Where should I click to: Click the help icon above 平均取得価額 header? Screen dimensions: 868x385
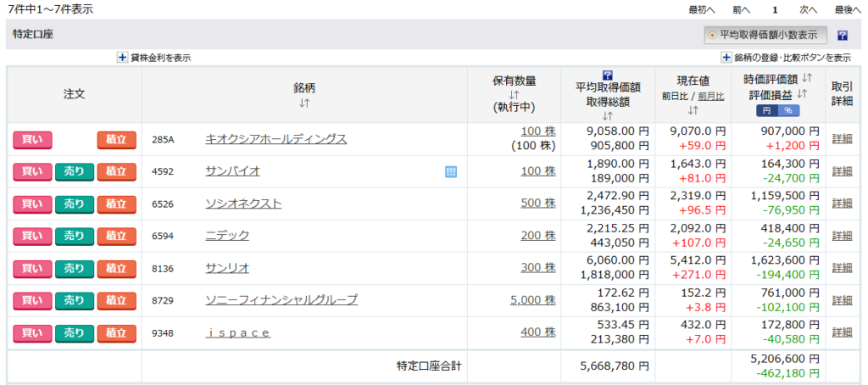coord(607,75)
